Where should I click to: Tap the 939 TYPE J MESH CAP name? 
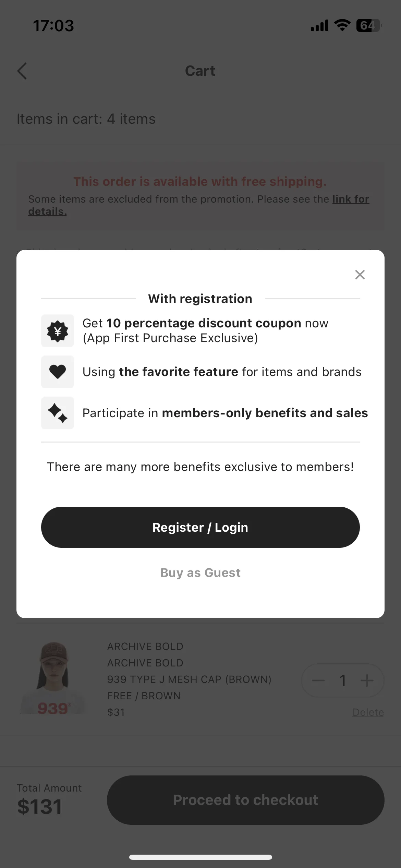189,679
